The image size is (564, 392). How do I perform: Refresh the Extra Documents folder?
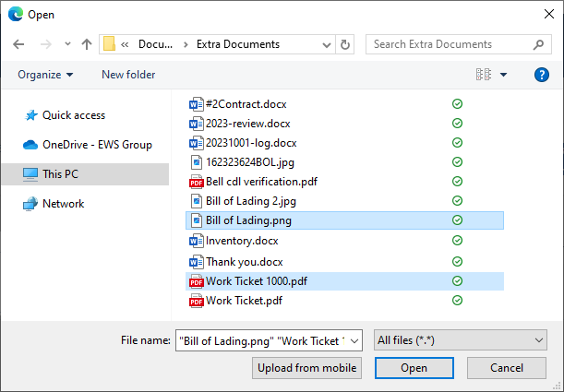[x=345, y=44]
